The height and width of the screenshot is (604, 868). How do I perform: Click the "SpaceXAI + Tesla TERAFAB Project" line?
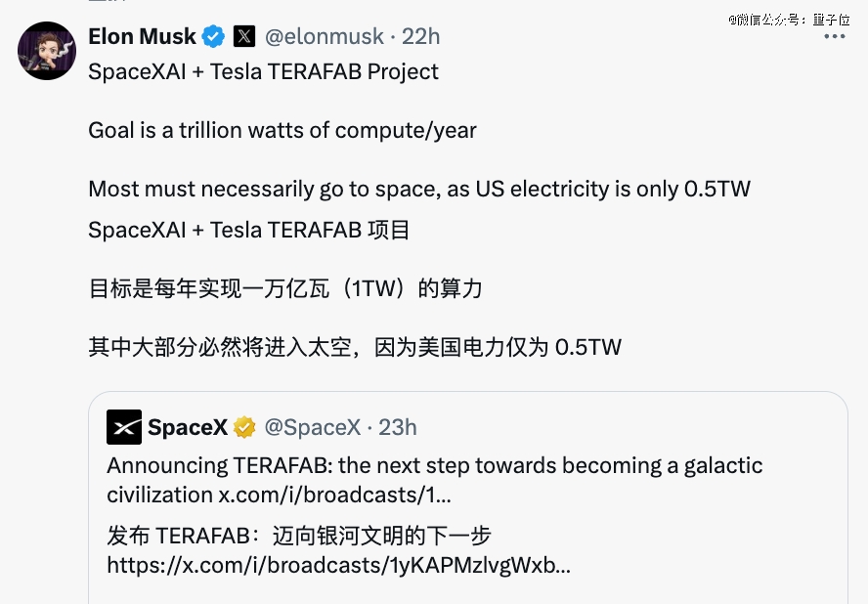click(x=263, y=72)
